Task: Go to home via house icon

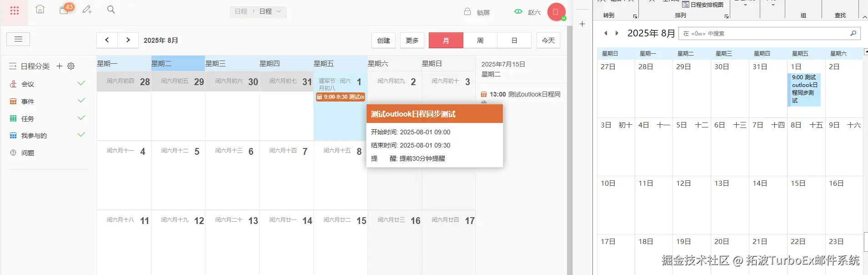Action: 40,9
